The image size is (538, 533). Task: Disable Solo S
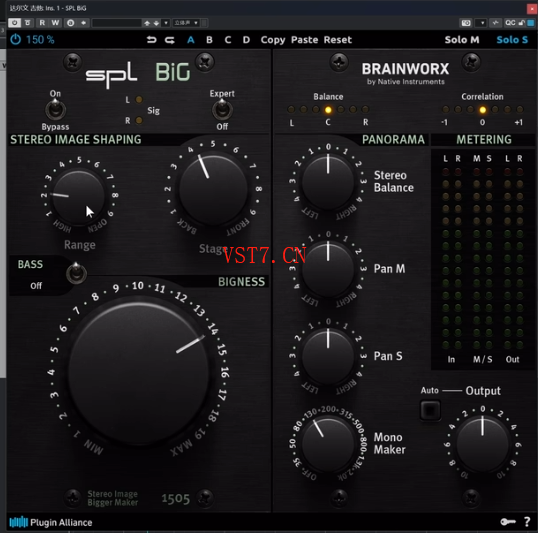click(512, 40)
